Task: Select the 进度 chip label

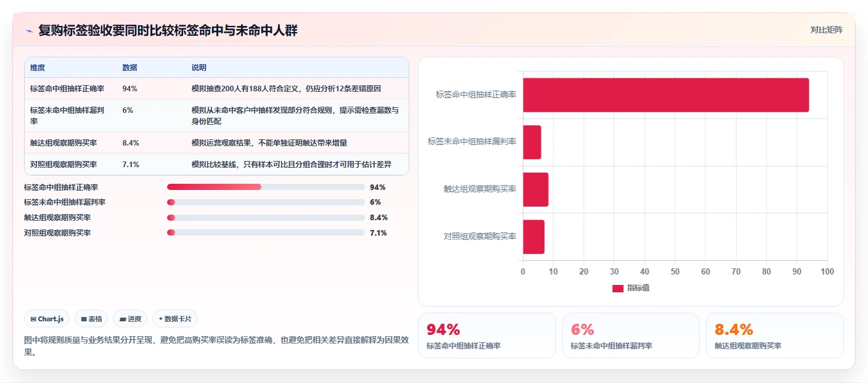Action: click(x=134, y=319)
